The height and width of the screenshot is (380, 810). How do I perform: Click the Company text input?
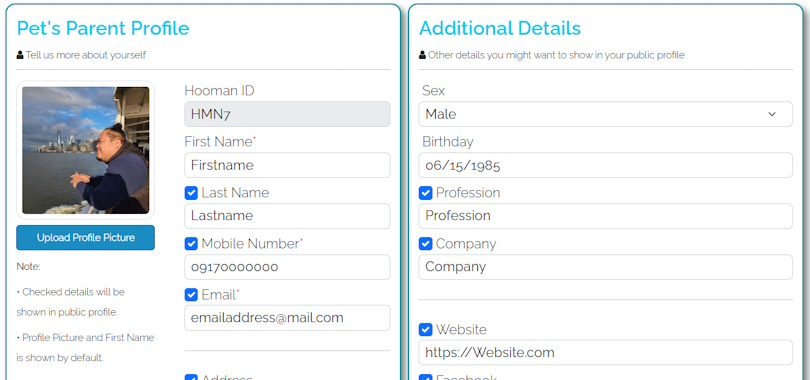(605, 267)
